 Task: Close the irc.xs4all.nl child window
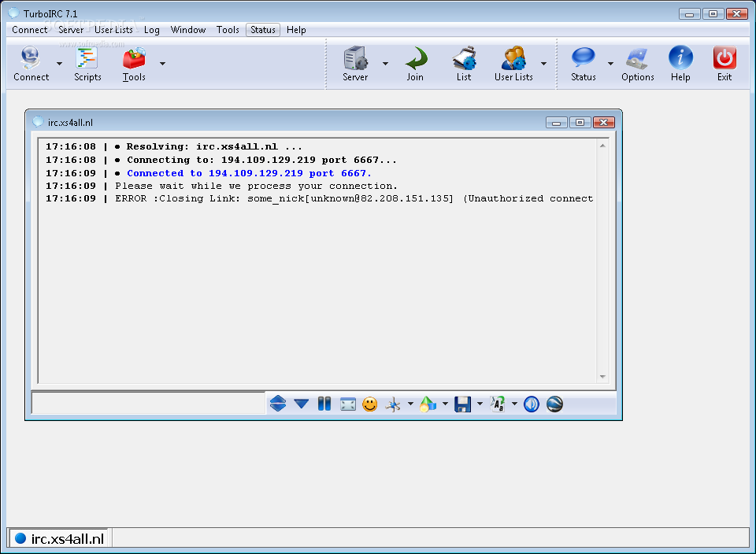[604, 122]
